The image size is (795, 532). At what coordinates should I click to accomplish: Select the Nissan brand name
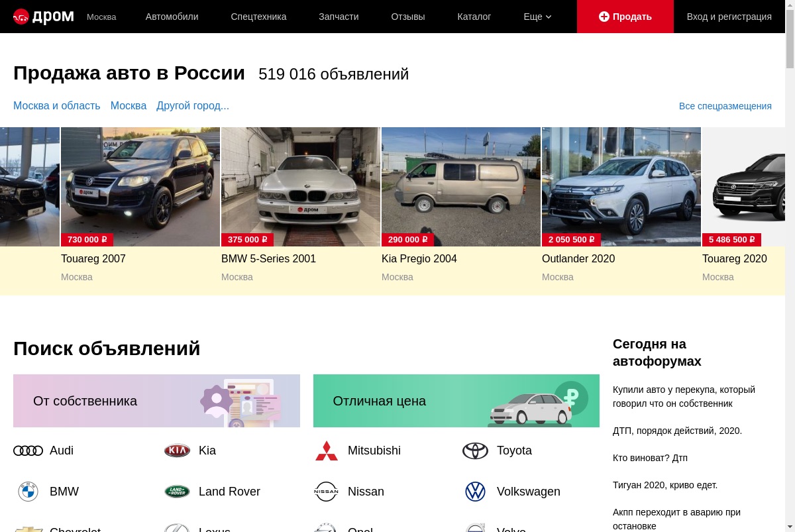366,492
